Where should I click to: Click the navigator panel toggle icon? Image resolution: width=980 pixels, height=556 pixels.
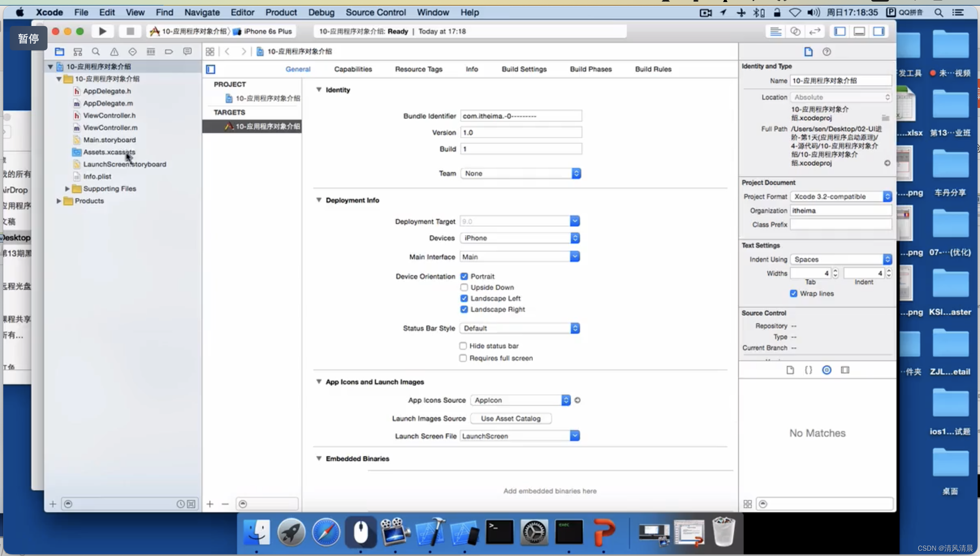[840, 31]
